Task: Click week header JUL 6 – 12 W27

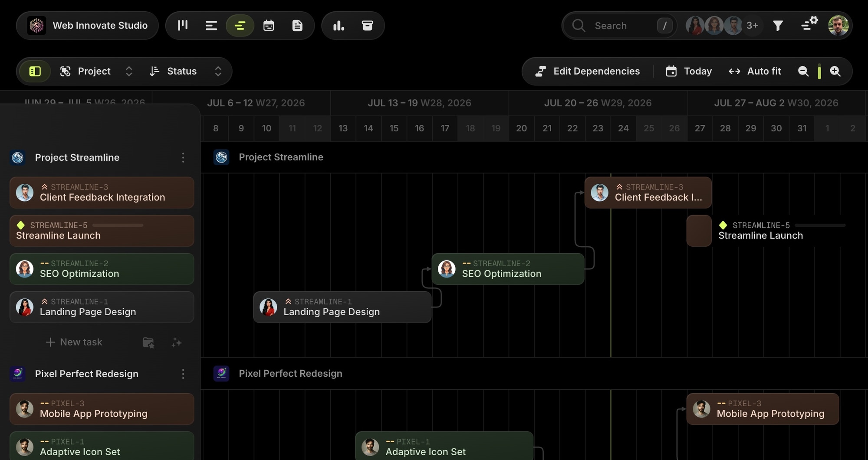Action: (x=256, y=103)
